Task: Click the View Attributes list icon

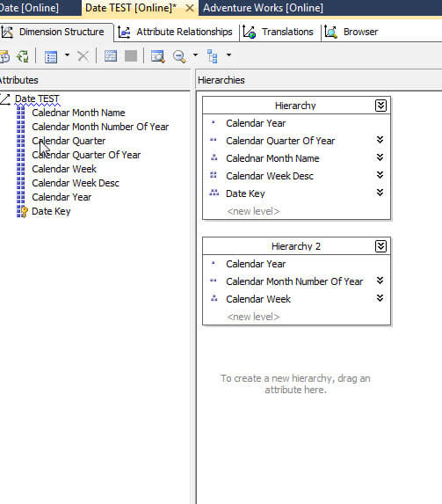Action: 51,56
